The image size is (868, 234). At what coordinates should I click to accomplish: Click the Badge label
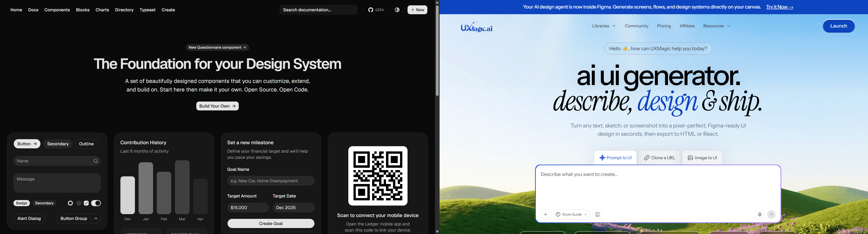[x=22, y=203]
